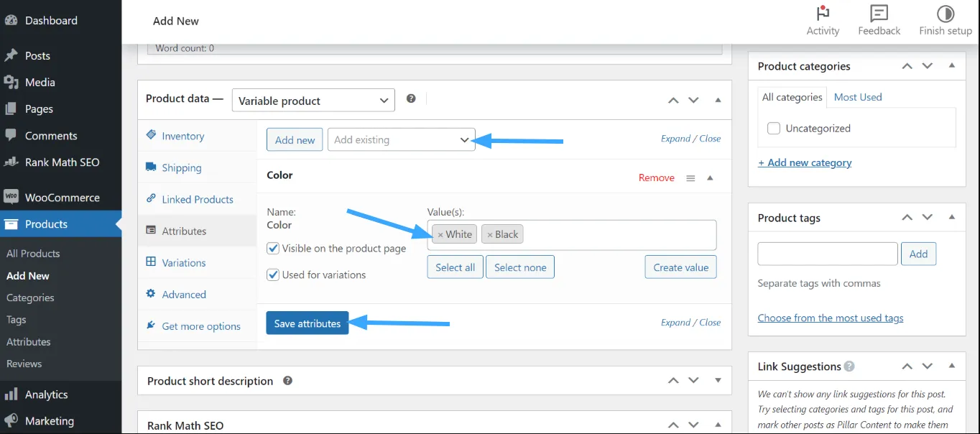Click the Advanced gear icon
980x434 pixels.
[x=151, y=294]
